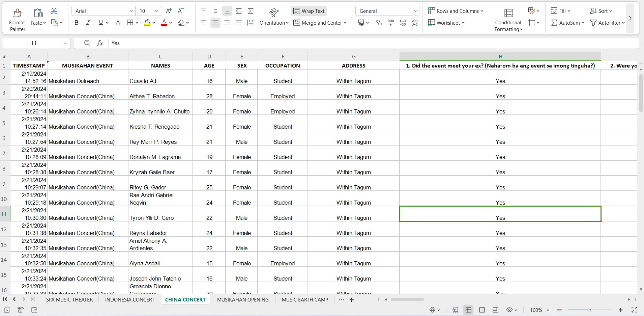
Task: Switch to Normal view in status bar
Action: pyautogui.click(x=468, y=310)
